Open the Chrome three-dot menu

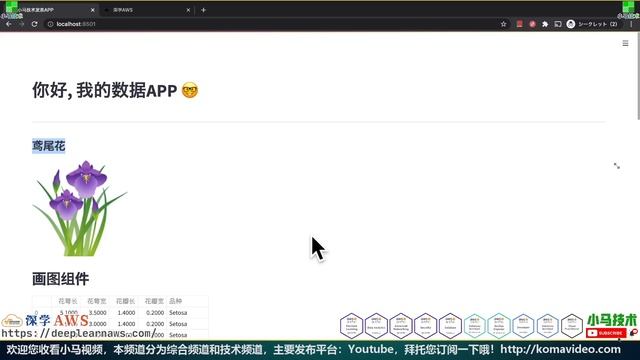click(x=631, y=24)
